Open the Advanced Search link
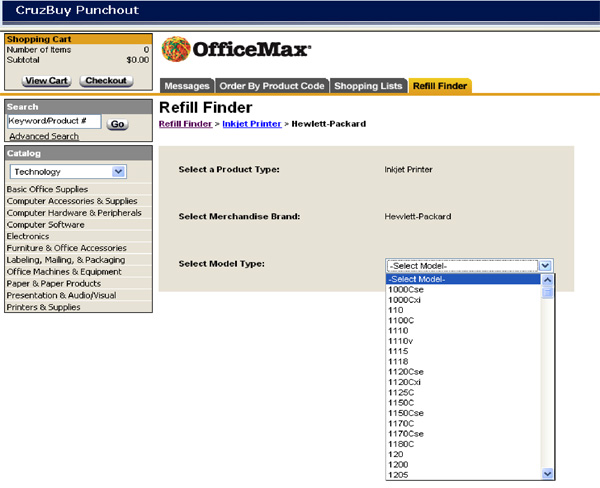This screenshot has height=488, width=600. pos(44,136)
